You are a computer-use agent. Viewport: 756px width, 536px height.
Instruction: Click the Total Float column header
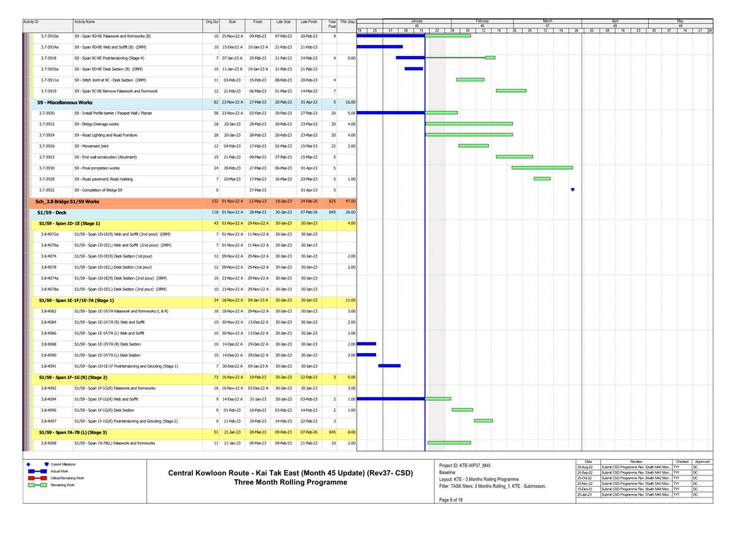[331, 24]
